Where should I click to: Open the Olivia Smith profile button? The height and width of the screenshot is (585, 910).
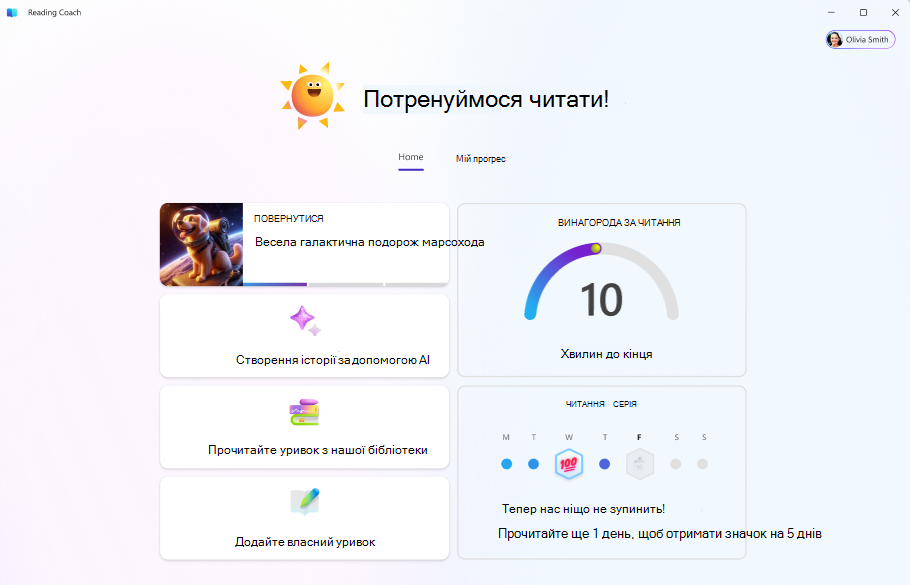[861, 39]
